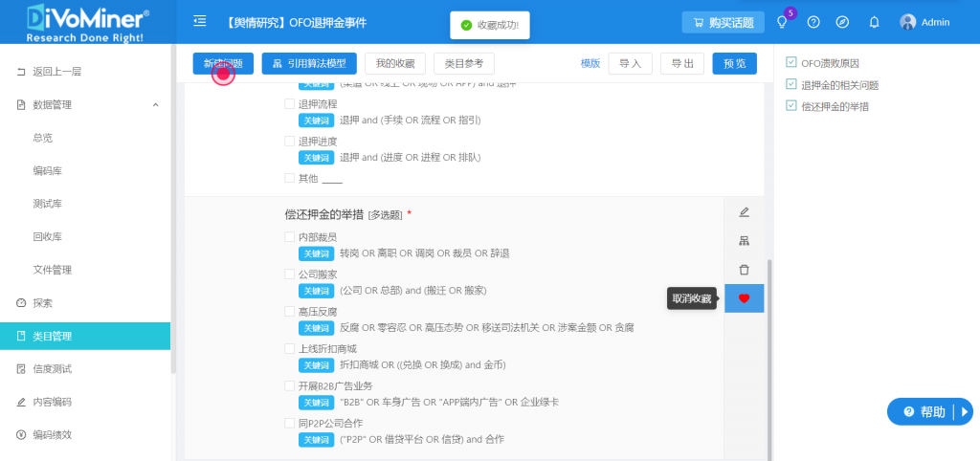Screen dimensions: 980x461
Task: Click the 其他 blank input line
Action: tap(332, 179)
